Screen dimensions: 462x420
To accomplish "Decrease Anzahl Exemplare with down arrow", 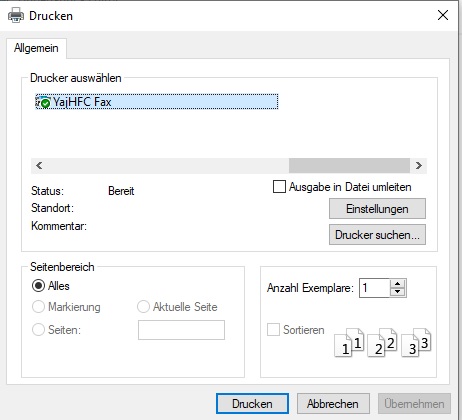I will coord(397,292).
